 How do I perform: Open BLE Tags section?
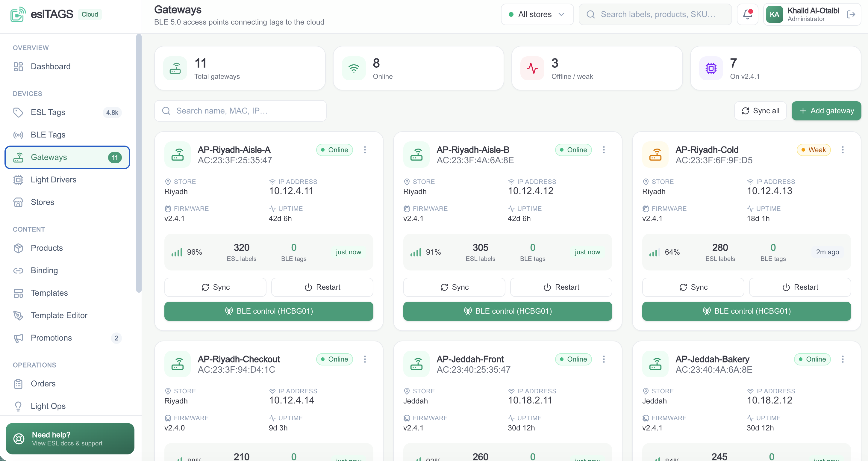click(67, 135)
